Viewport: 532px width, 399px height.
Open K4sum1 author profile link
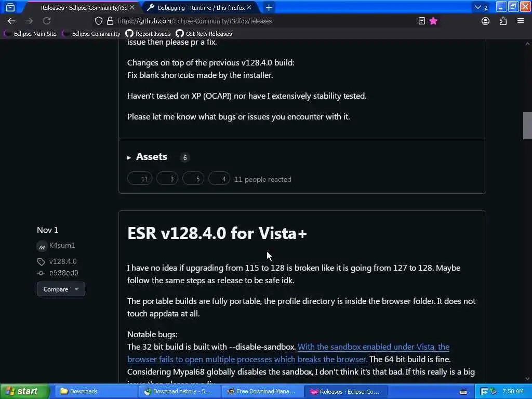(x=62, y=245)
